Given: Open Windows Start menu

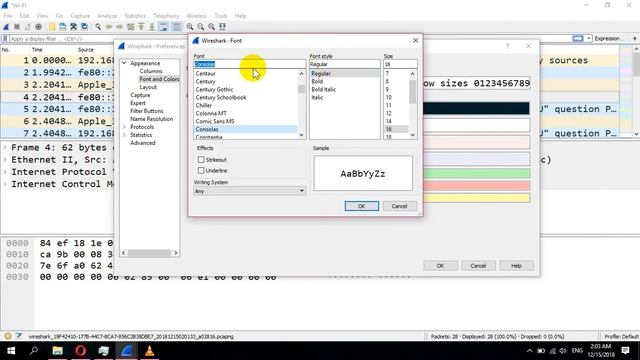Looking at the screenshot, I should (11, 351).
